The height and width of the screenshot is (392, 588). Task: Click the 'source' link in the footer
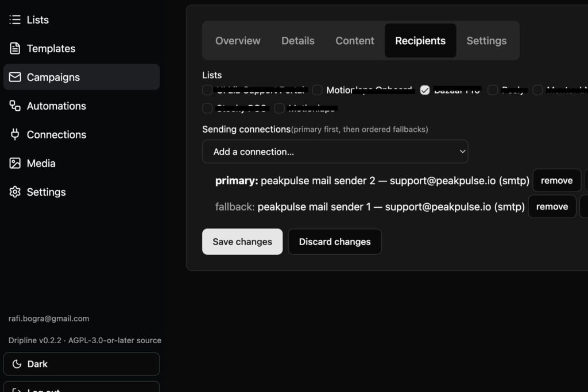tap(149, 340)
